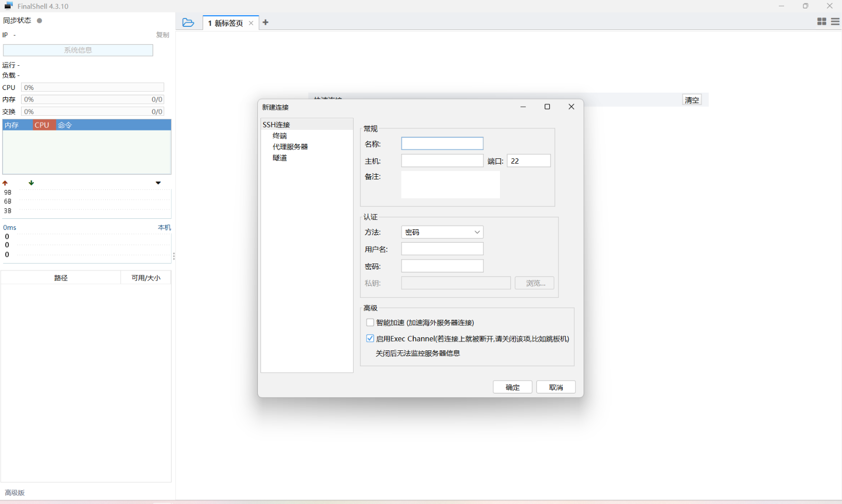
Task: Expand the network interface dropdown arrow
Action: pos(158,183)
